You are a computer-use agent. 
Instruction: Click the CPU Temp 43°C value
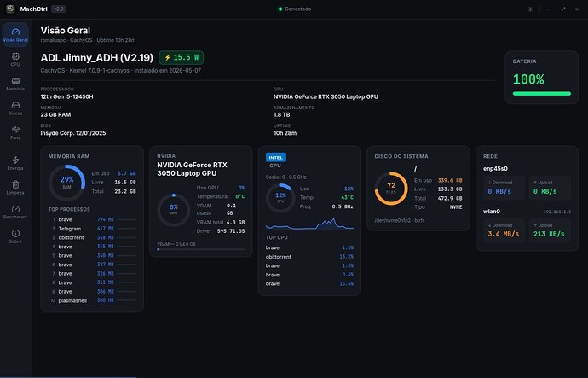pyautogui.click(x=347, y=197)
